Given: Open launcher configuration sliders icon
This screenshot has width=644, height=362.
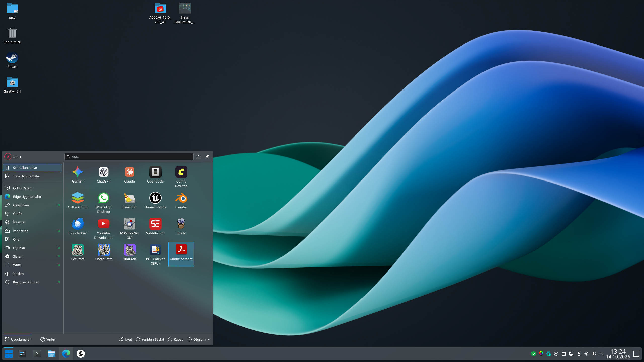Looking at the screenshot, I should pos(198,157).
